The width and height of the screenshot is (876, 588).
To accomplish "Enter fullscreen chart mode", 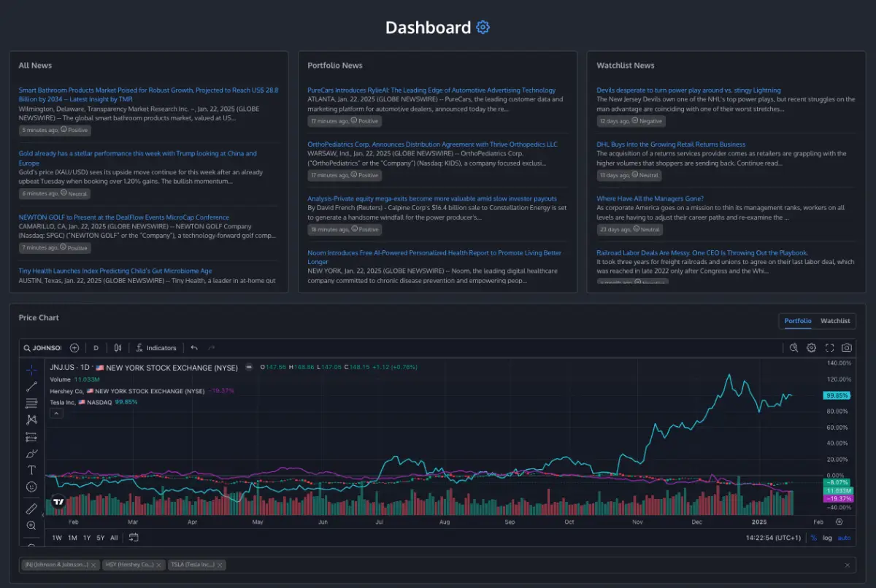I will coord(829,348).
